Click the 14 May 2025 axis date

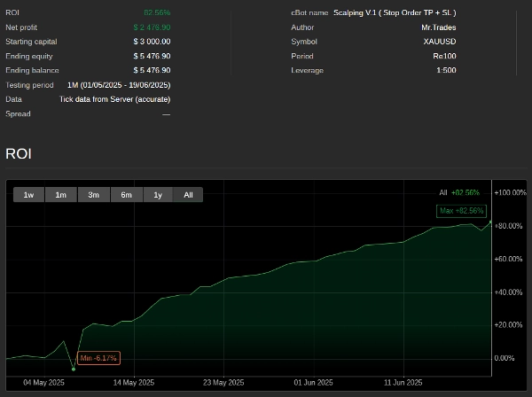pyautogui.click(x=134, y=383)
